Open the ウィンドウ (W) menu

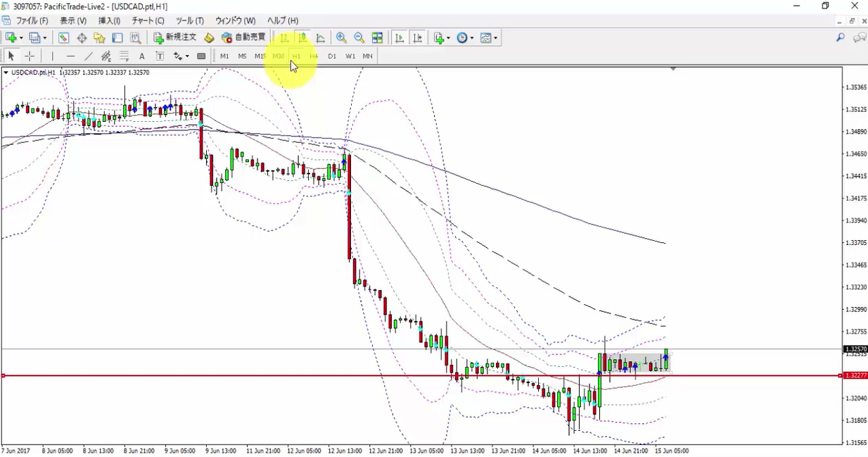point(236,20)
